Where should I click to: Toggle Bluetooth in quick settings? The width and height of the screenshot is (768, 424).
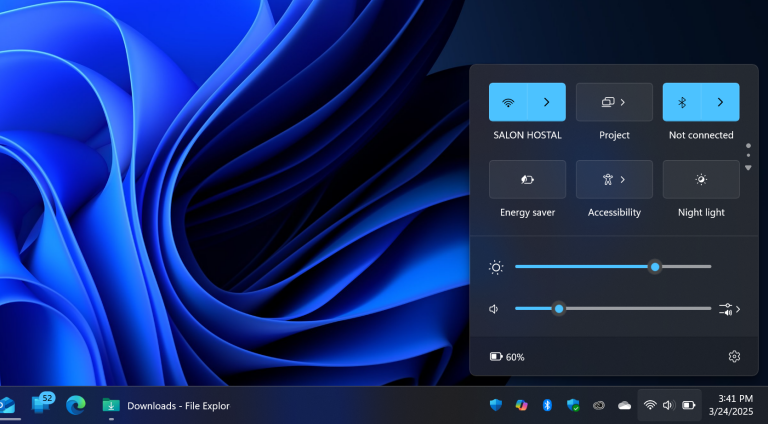tap(682, 102)
